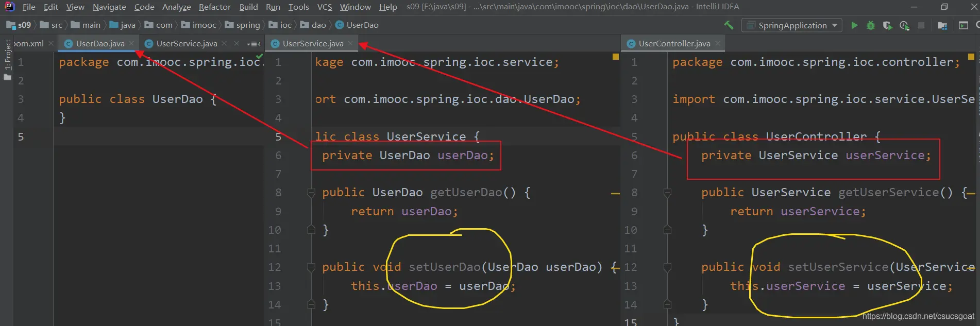Click the profiler run icon with clock
The width and height of the screenshot is (980, 326).
click(x=904, y=25)
